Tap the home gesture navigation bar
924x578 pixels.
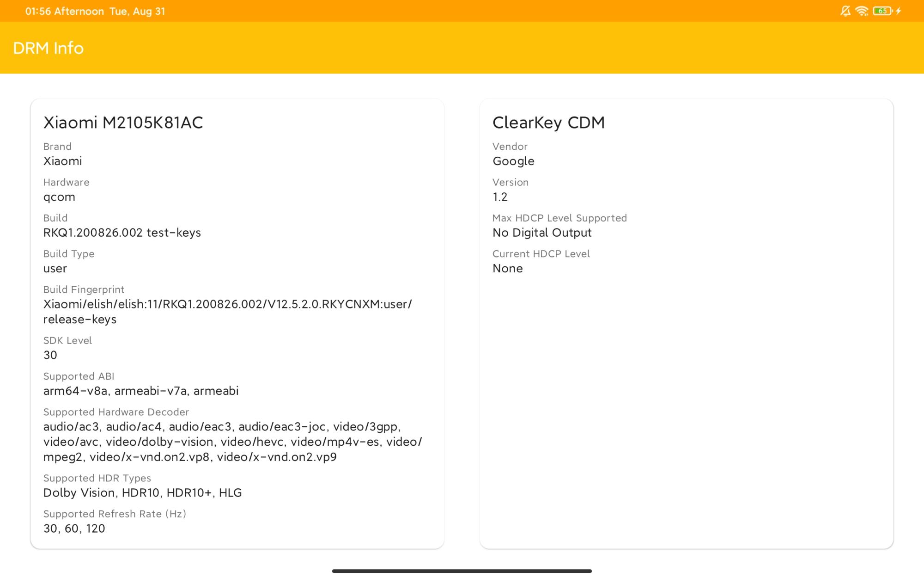[x=462, y=571]
